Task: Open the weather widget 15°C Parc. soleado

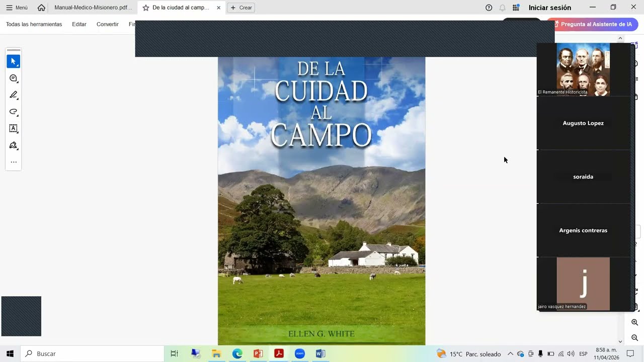Action: [469, 354]
